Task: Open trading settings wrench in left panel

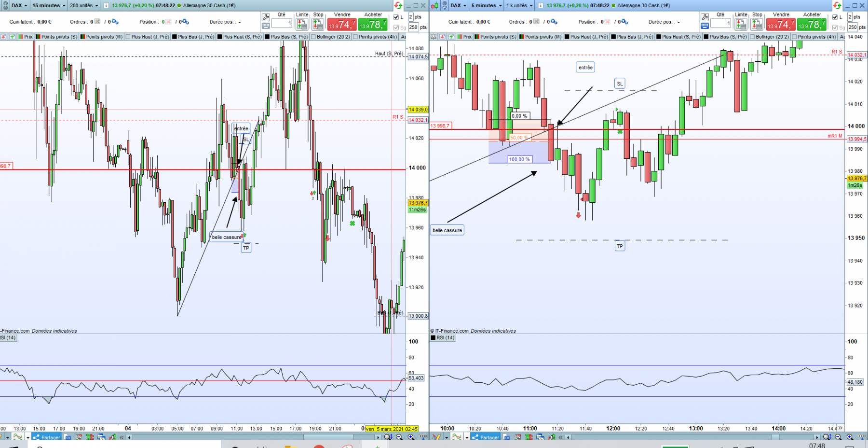Action: [266, 17]
